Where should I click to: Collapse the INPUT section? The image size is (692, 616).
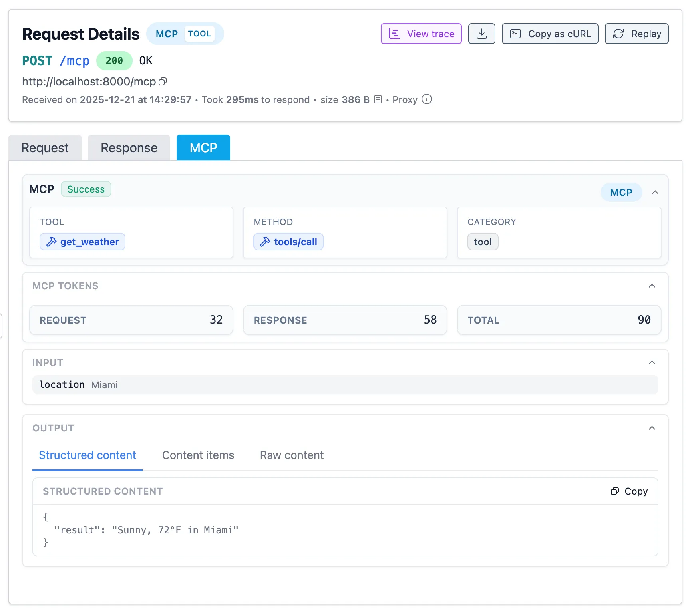pyautogui.click(x=652, y=362)
